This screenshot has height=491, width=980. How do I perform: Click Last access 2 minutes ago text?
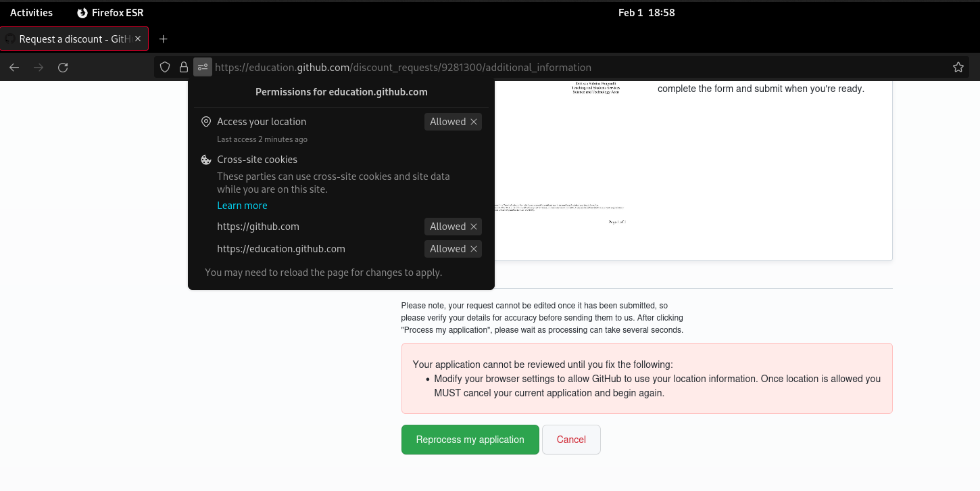click(x=262, y=139)
